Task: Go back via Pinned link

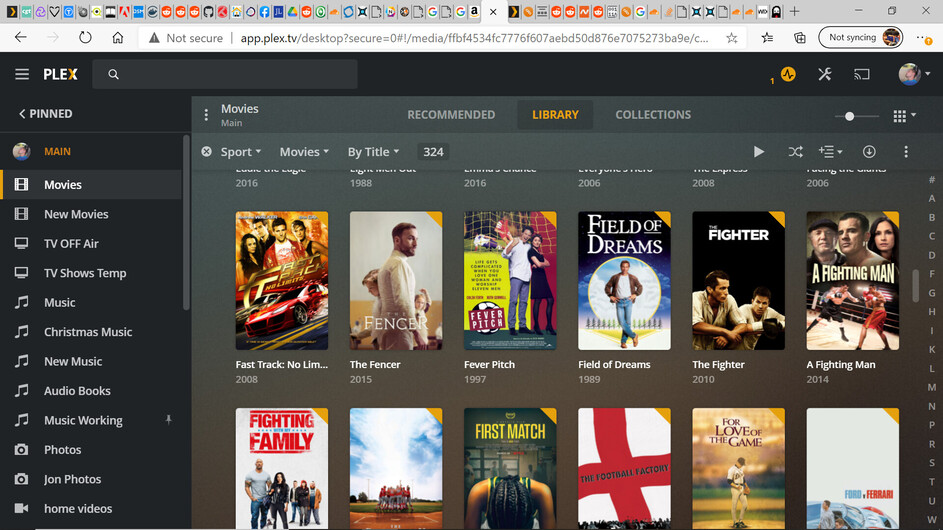Action: click(x=46, y=114)
